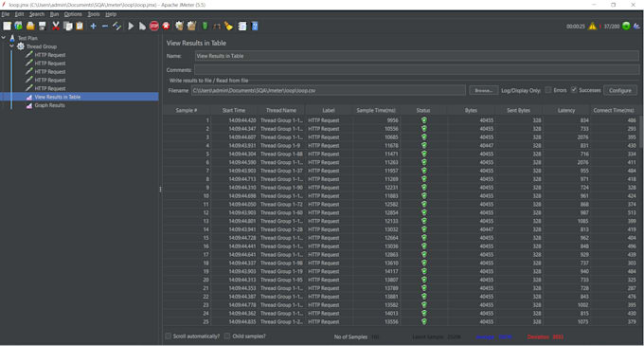The image size is (644, 346).
Task: Click the Status column header
Action: 423,110
